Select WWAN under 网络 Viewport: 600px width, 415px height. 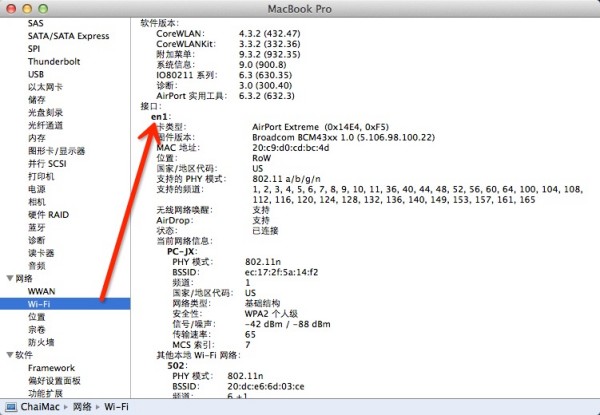[41, 291]
